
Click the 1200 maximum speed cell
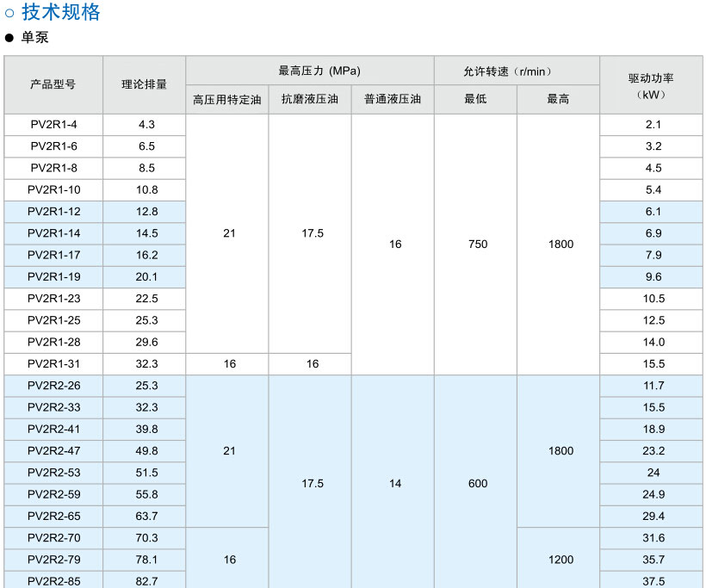(x=560, y=560)
